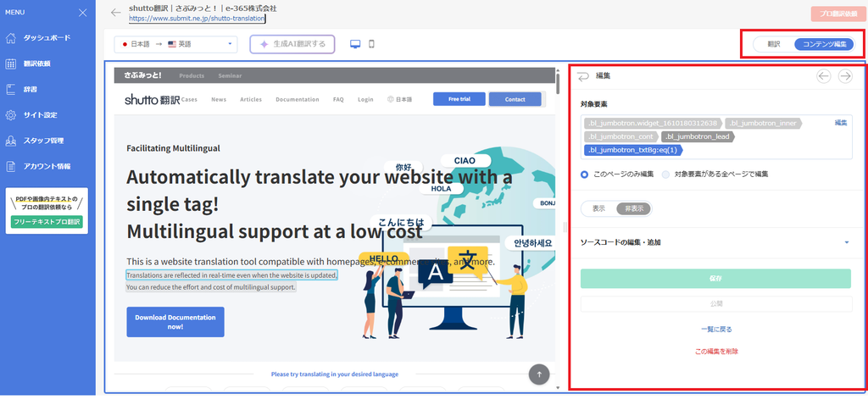This screenshot has height=399, width=868.
Task: Open ダッシュボード from the sidebar
Action: click(47, 38)
